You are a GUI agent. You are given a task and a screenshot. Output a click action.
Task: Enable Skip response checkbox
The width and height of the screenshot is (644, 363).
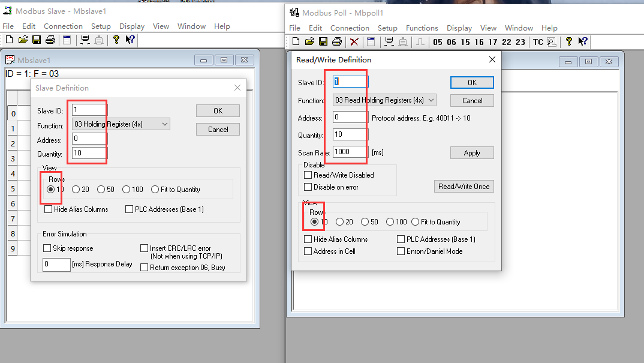[x=47, y=248]
